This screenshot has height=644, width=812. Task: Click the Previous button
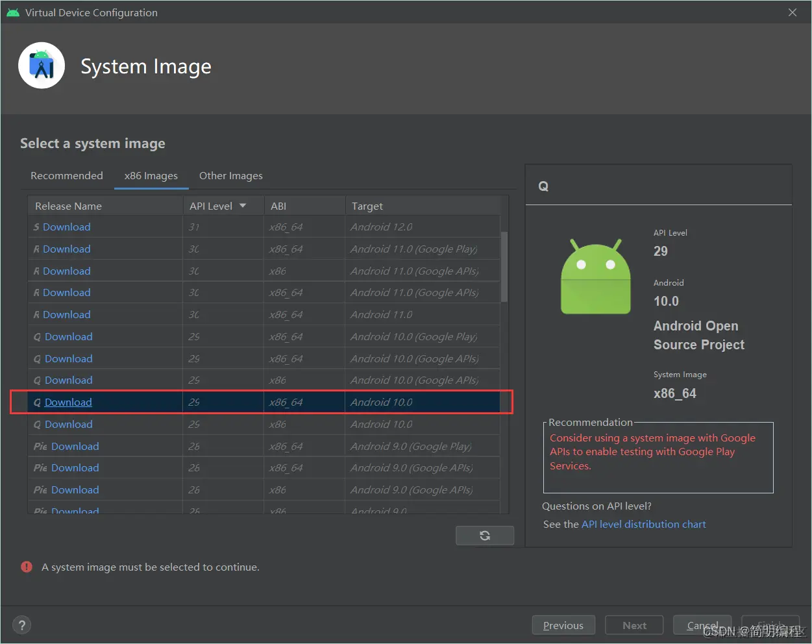[563, 625]
